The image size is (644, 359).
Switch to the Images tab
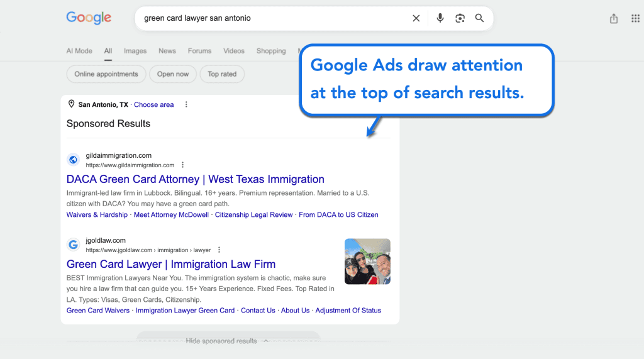tap(135, 51)
